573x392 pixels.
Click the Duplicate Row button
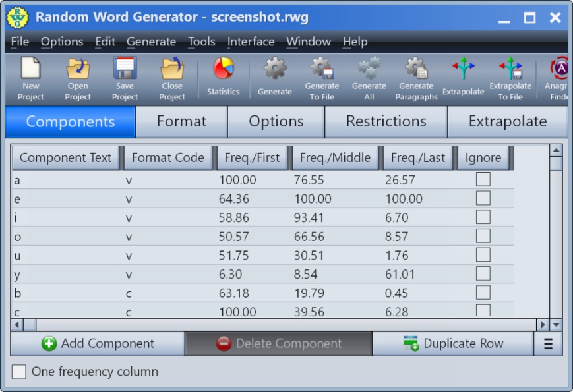[x=453, y=344]
